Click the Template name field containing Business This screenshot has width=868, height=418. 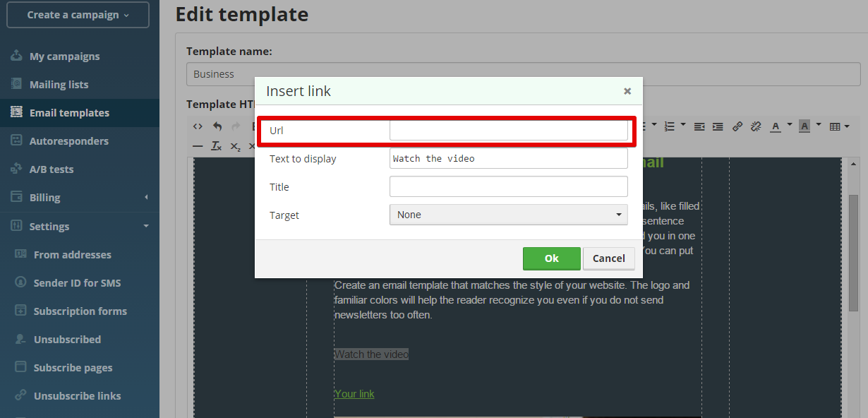523,74
